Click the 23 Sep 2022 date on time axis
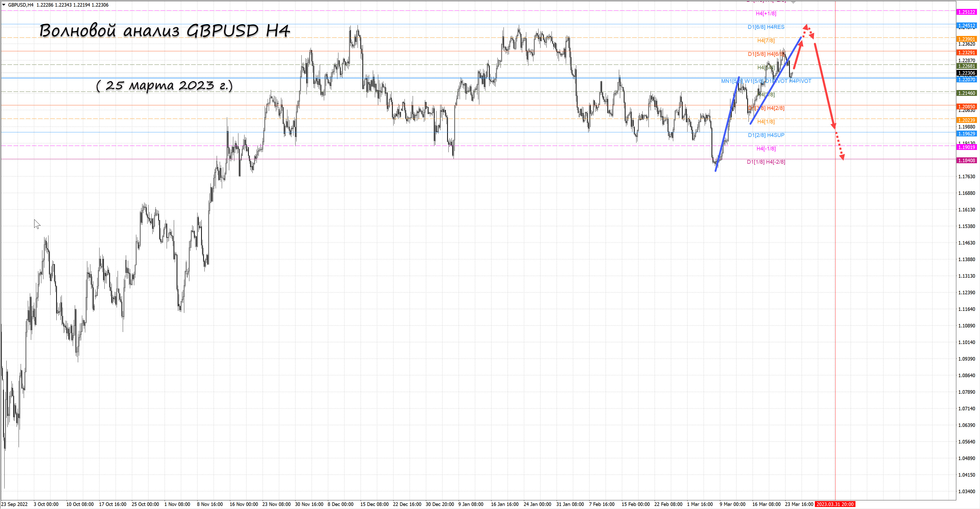Screen dimensions: 980x509 pyautogui.click(x=15, y=504)
